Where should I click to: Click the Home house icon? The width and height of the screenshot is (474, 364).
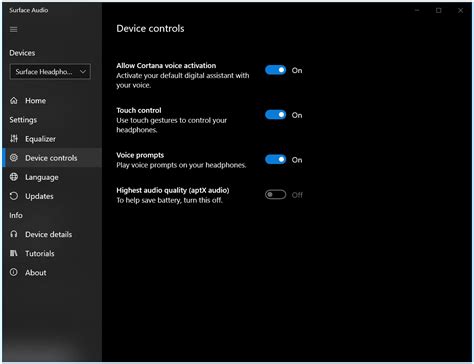(x=14, y=100)
